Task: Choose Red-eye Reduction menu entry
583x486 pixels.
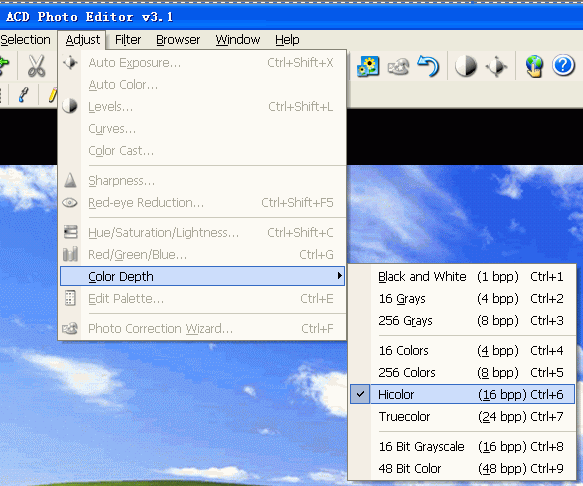Action: click(x=203, y=203)
